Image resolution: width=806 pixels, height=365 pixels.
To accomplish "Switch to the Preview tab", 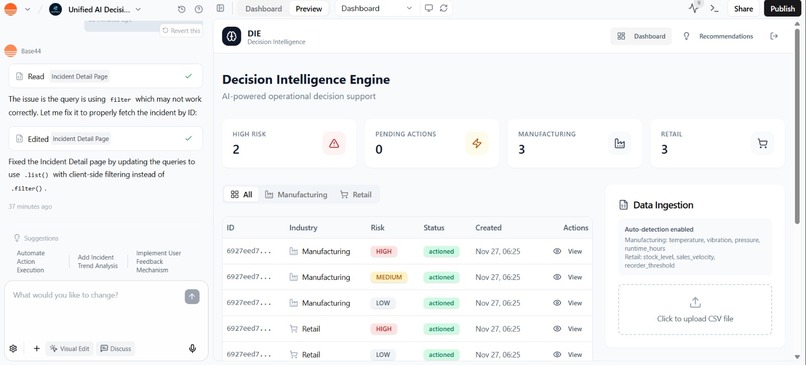I will tap(309, 9).
